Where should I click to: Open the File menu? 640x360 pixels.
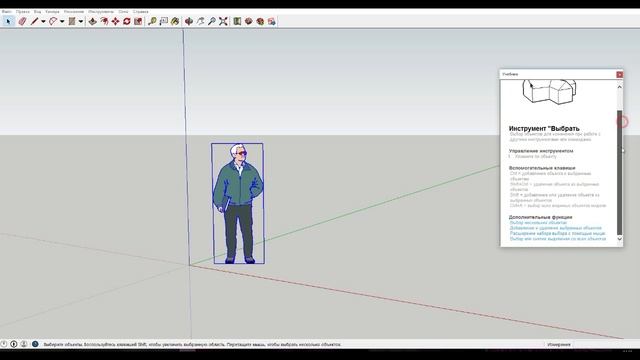[x=7, y=12]
